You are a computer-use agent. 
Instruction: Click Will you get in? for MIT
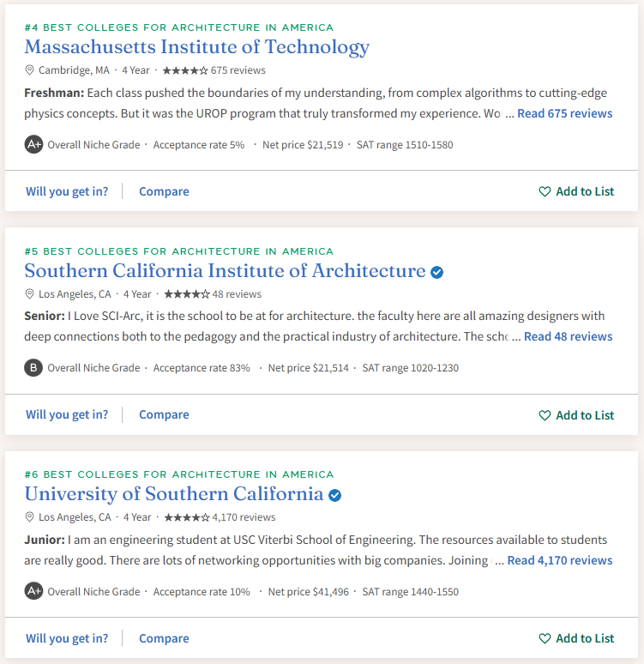(x=67, y=191)
